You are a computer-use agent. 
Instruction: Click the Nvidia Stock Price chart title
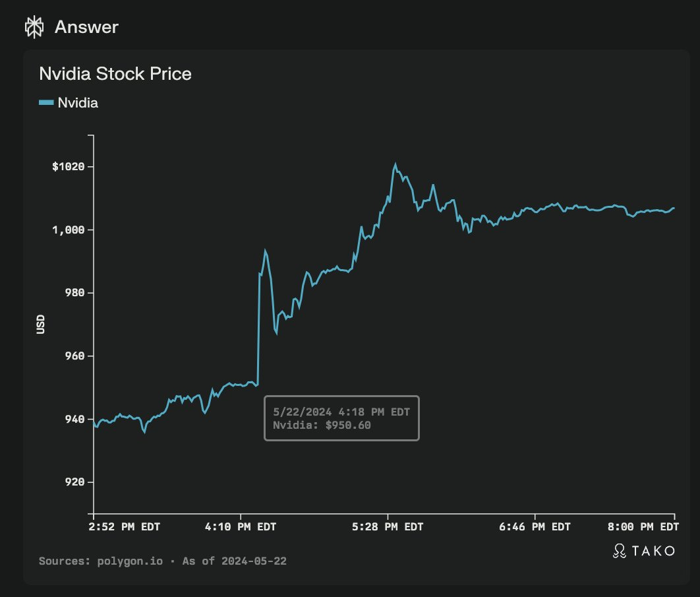tap(115, 74)
